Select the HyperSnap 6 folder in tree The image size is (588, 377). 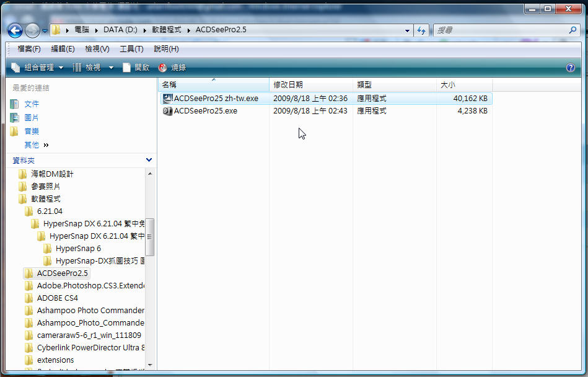pos(78,248)
